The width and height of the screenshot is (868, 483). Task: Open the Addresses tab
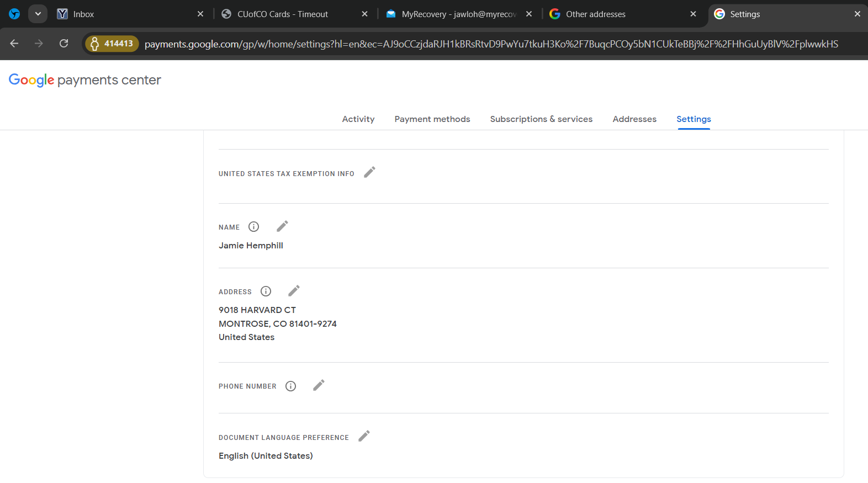click(x=634, y=119)
